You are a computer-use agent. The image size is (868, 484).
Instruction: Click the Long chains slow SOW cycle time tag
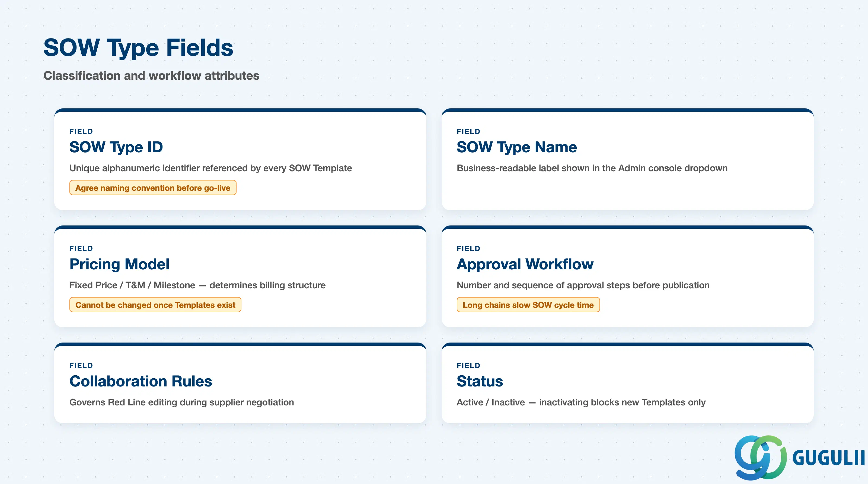click(x=528, y=305)
